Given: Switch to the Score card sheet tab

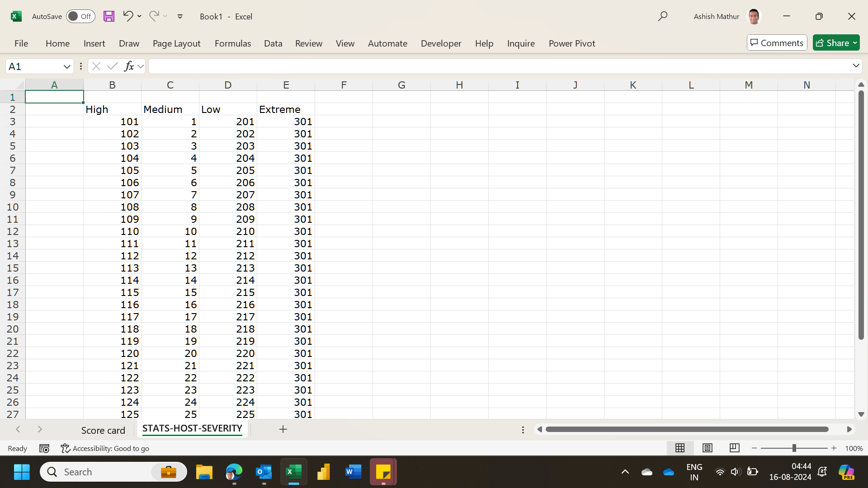Looking at the screenshot, I should (103, 430).
